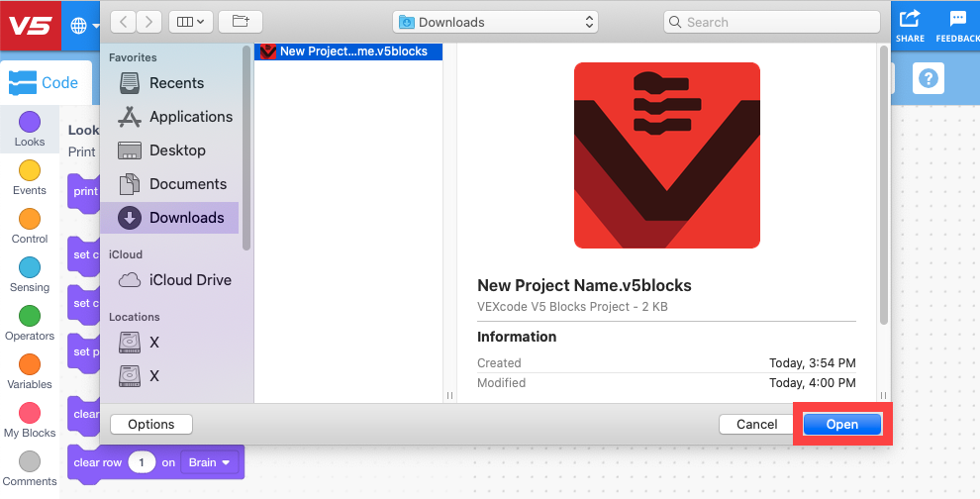Open the globe language menu
980x499 pixels.
click(x=84, y=26)
